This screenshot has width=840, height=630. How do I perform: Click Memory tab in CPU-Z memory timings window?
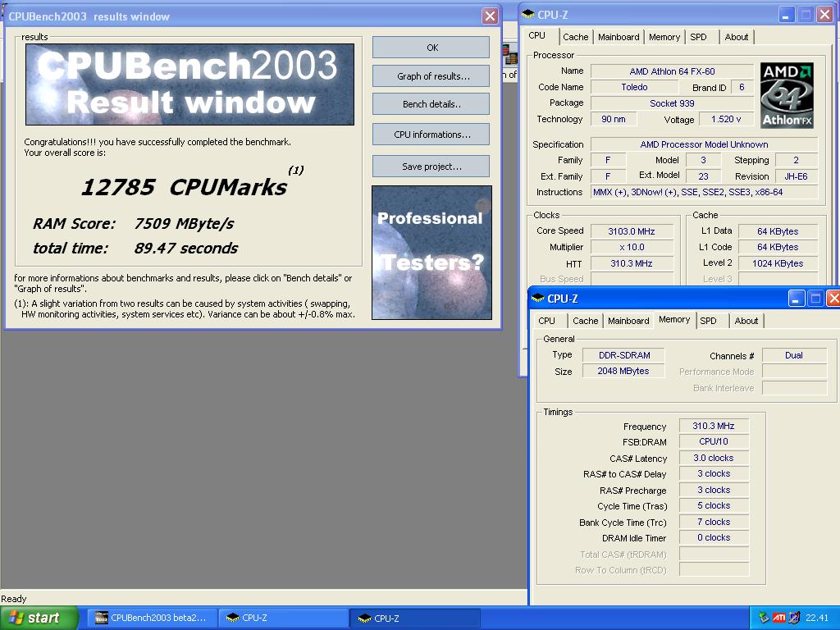pyautogui.click(x=674, y=320)
